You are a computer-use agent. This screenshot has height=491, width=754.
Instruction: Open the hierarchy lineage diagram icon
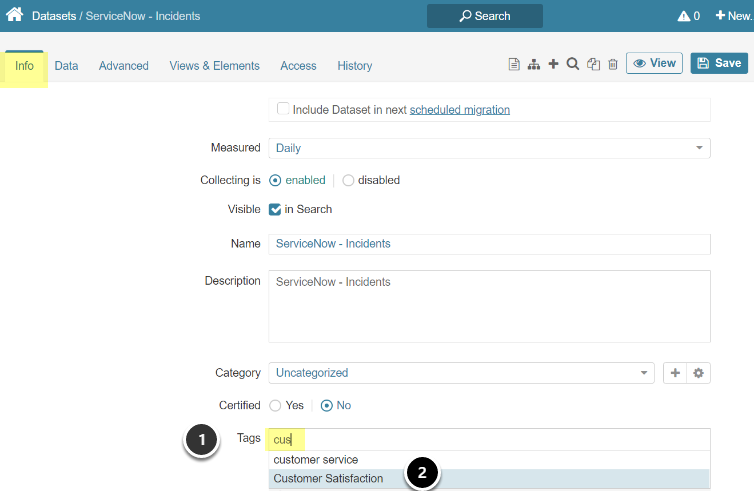point(534,64)
